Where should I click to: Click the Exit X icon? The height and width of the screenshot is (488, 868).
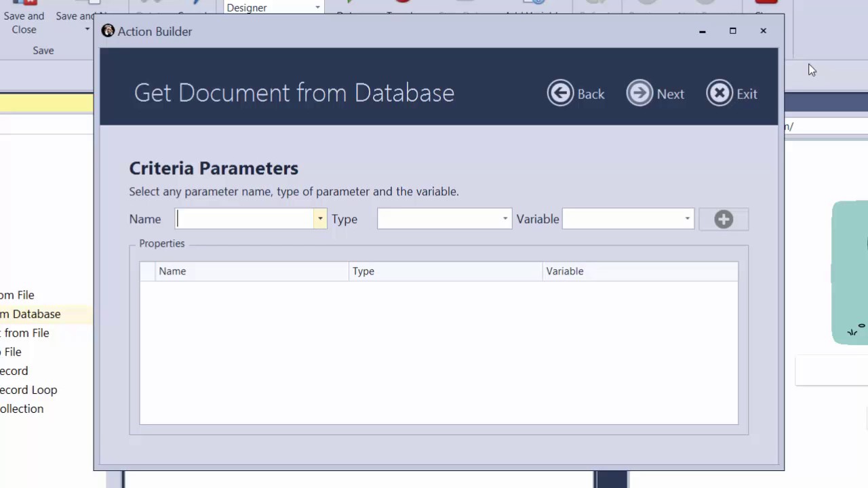tap(719, 94)
